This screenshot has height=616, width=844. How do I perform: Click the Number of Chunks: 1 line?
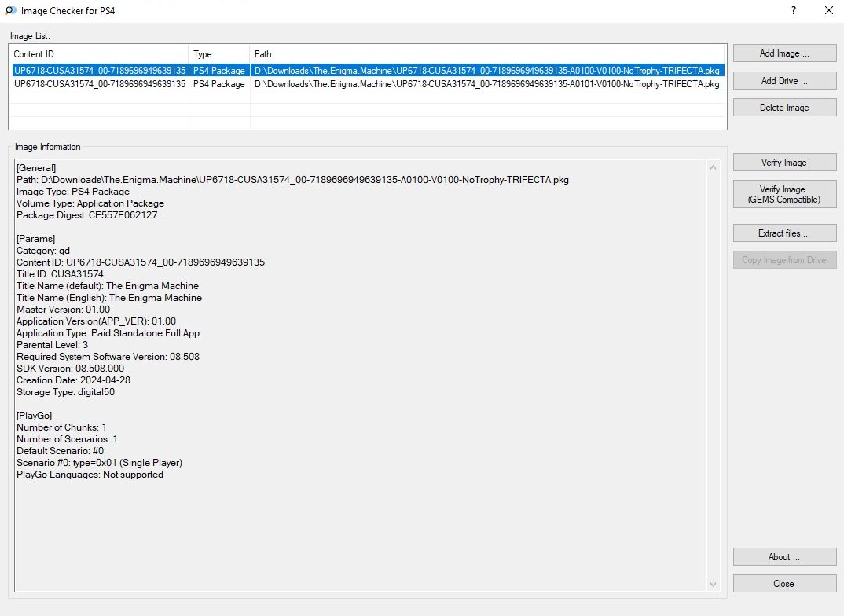click(x=61, y=427)
